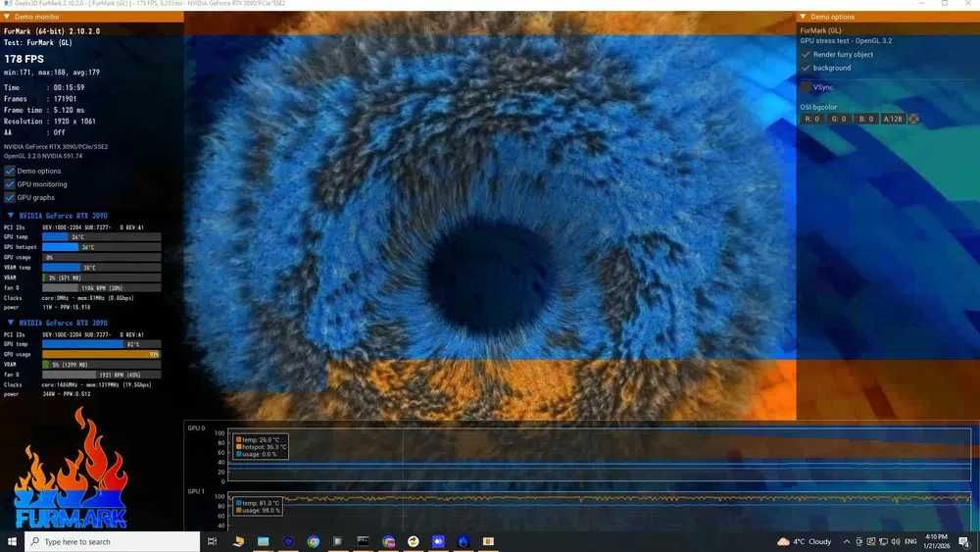Open the 4°C Cloudy weather widget
This screenshot has height=552, width=980.
point(805,541)
